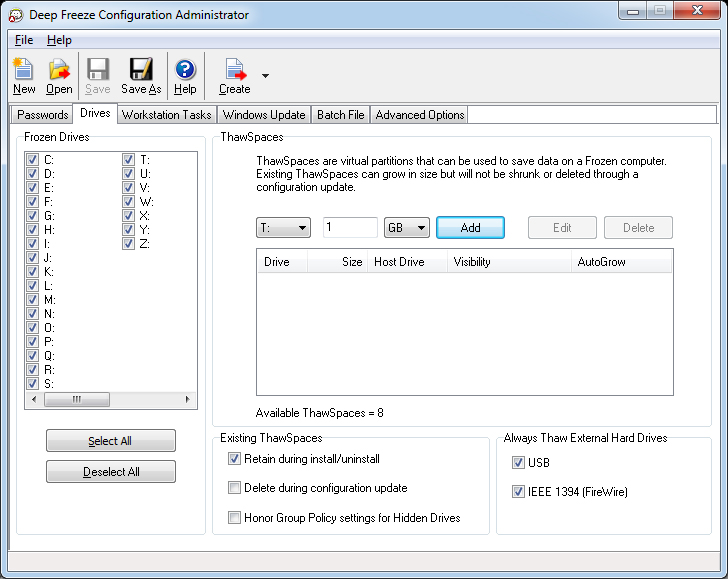Click the Size column header
The width and height of the screenshot is (728, 579).
338,262
